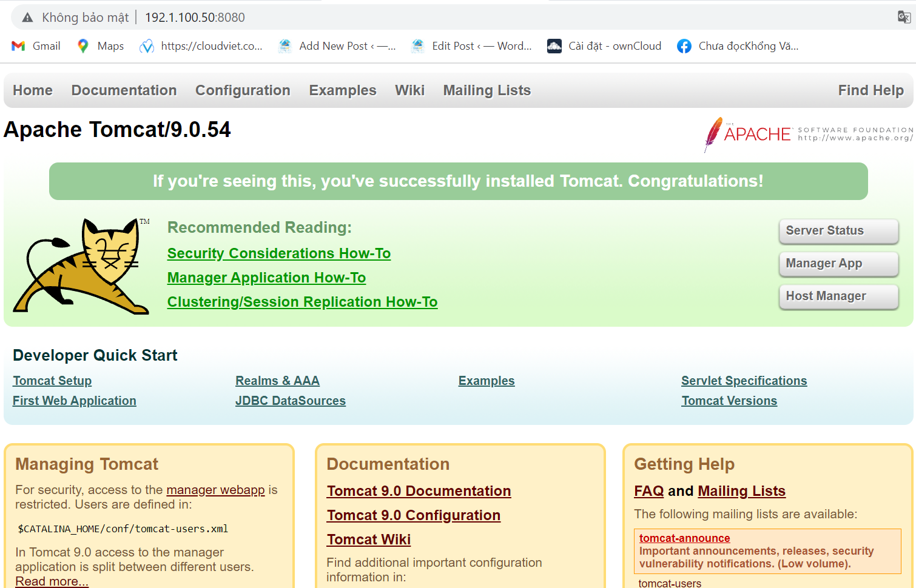Open the Tomcat Setup link
The image size is (916, 588).
[52, 381]
